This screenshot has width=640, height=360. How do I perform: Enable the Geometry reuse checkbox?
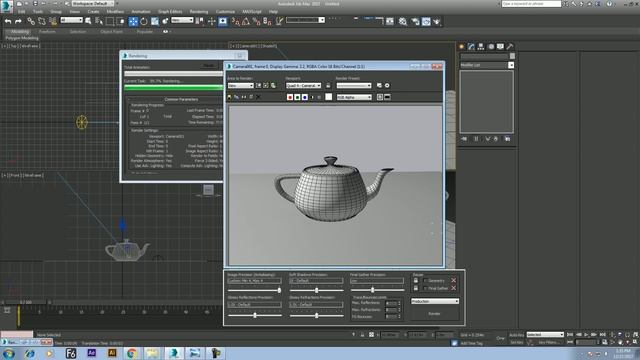[x=425, y=281]
